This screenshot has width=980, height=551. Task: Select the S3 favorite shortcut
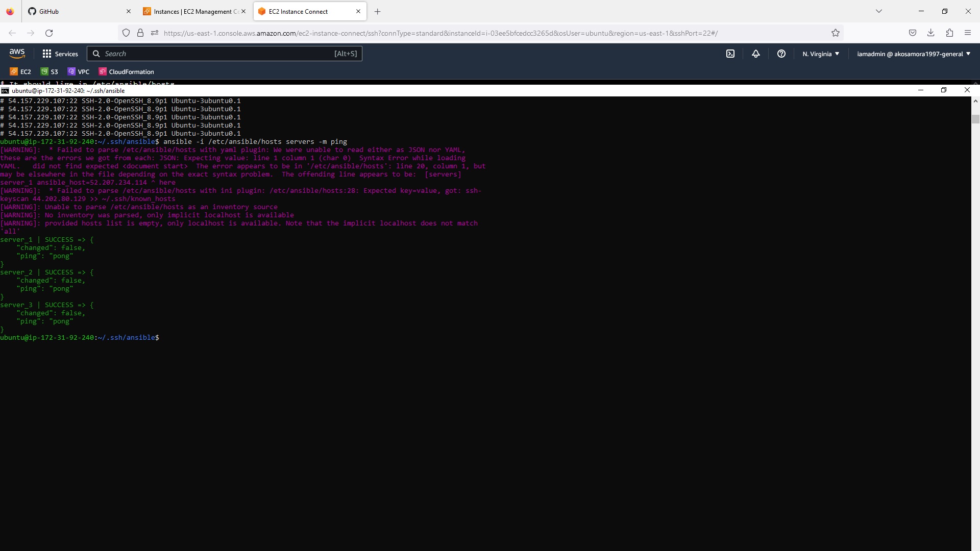[49, 71]
